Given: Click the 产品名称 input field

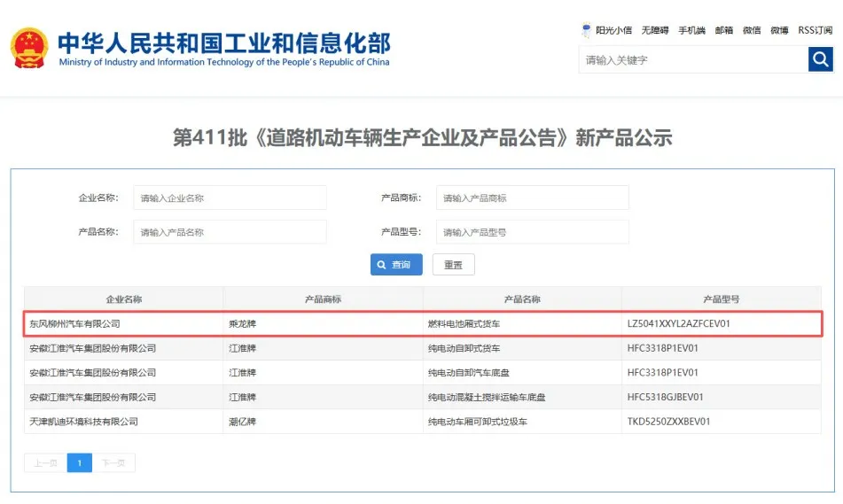Looking at the screenshot, I should [x=230, y=232].
